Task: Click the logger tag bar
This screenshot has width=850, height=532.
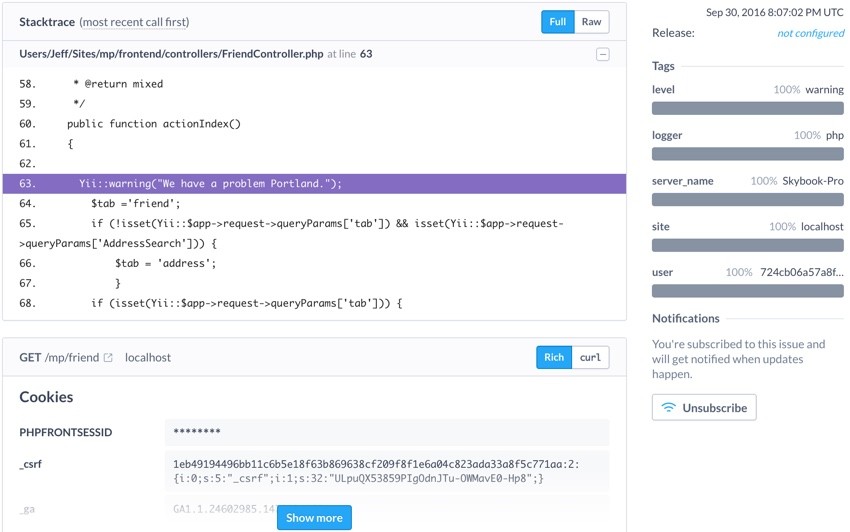Action: point(748,153)
